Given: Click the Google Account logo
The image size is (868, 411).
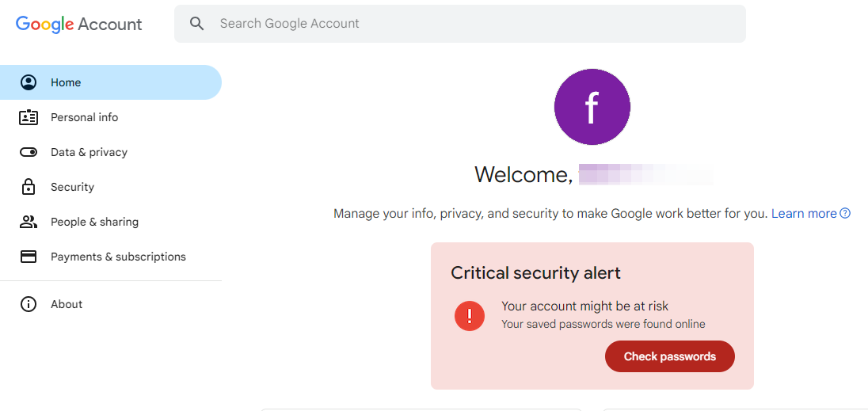Looking at the screenshot, I should click(79, 24).
